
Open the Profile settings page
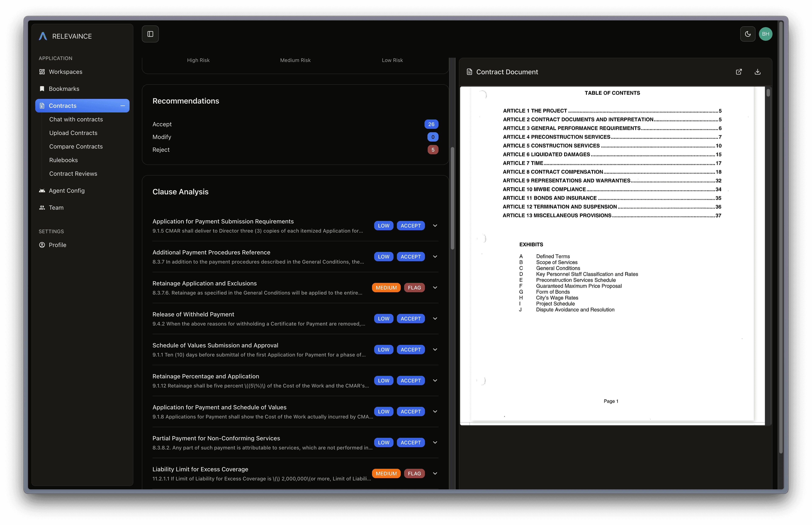click(57, 245)
